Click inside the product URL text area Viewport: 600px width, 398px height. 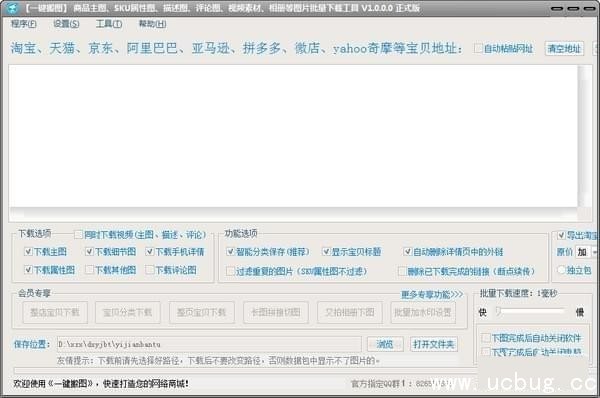pyautogui.click(x=293, y=136)
